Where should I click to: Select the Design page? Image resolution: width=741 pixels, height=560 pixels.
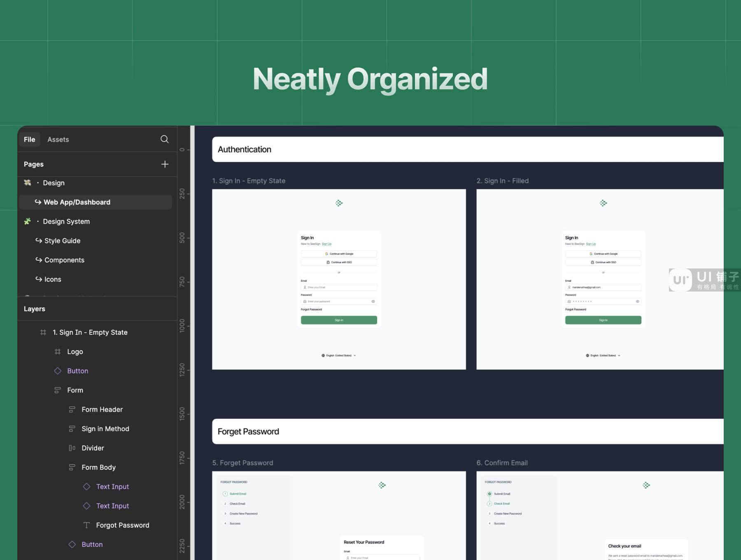click(x=54, y=183)
